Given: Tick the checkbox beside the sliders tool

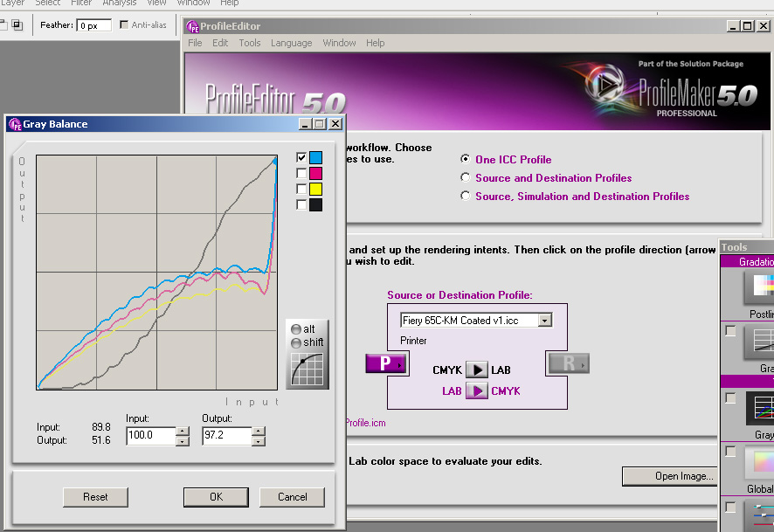Looking at the screenshot, I should click(730, 508).
